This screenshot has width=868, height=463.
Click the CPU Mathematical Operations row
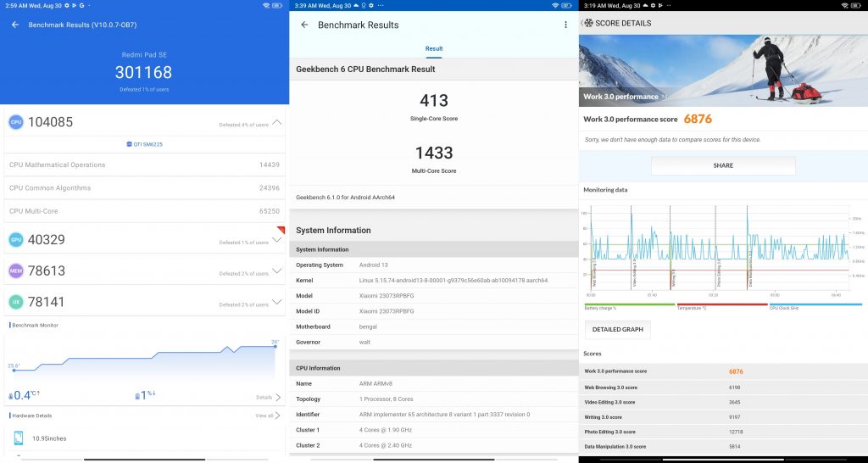pyautogui.click(x=144, y=165)
